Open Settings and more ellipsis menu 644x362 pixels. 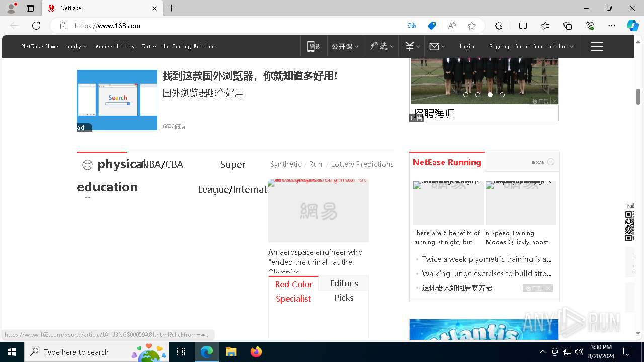tap(612, 26)
